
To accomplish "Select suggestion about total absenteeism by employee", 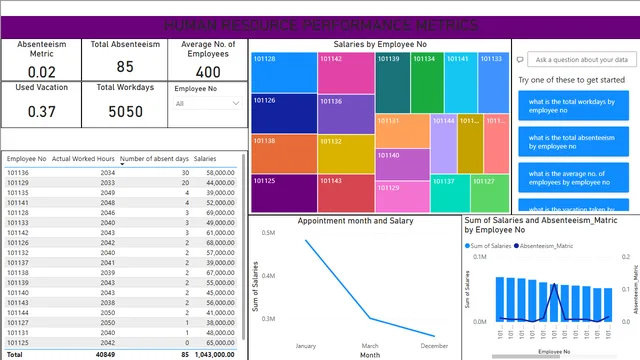I will pos(573,142).
